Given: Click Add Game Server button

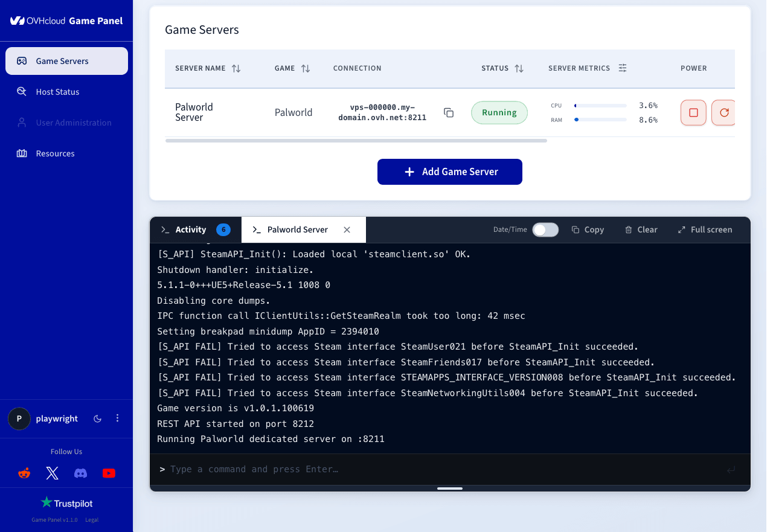Looking at the screenshot, I should 450,171.
